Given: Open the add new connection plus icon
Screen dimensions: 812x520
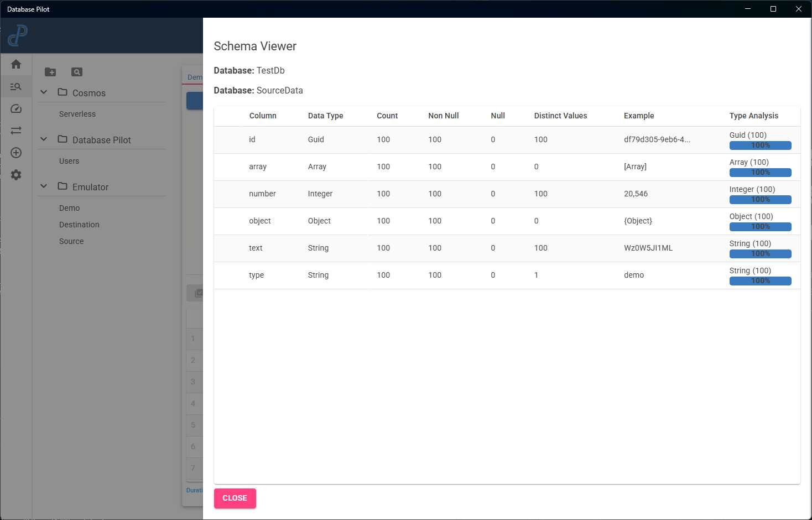Looking at the screenshot, I should pos(15,153).
